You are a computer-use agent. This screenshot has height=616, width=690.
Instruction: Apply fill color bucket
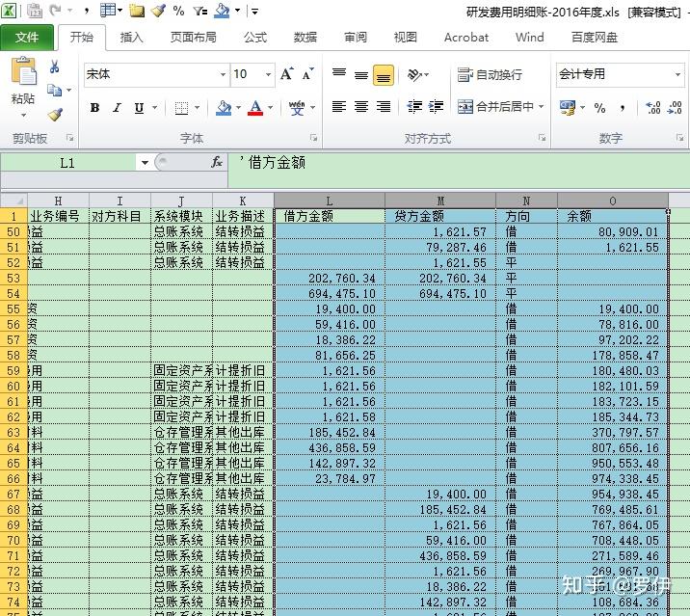[x=224, y=107]
